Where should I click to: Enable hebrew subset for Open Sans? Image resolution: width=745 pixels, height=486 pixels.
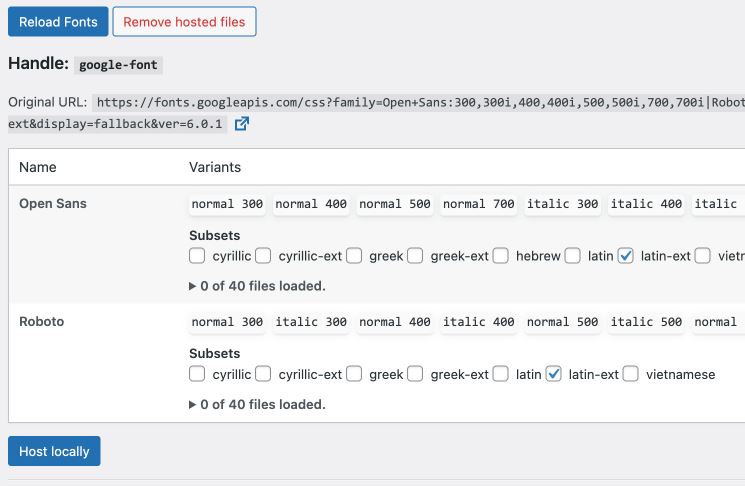click(x=500, y=256)
